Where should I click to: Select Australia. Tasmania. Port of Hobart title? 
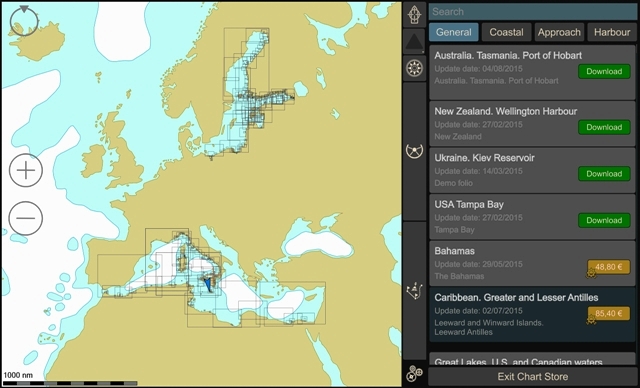pyautogui.click(x=508, y=55)
